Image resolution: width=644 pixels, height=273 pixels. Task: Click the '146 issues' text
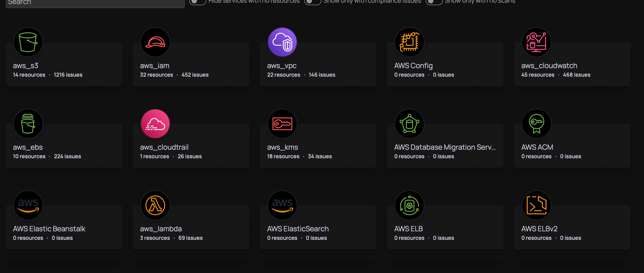click(x=322, y=75)
